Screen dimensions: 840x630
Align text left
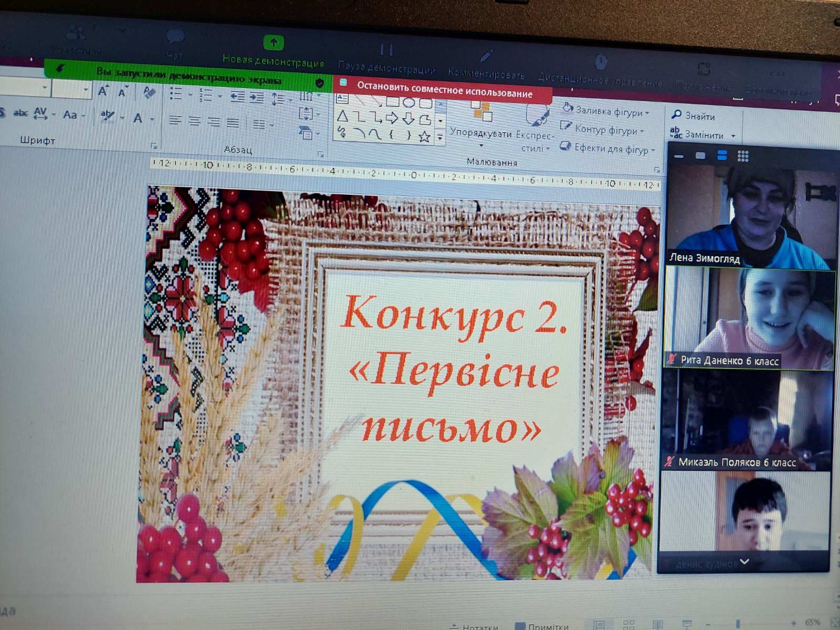175,121
